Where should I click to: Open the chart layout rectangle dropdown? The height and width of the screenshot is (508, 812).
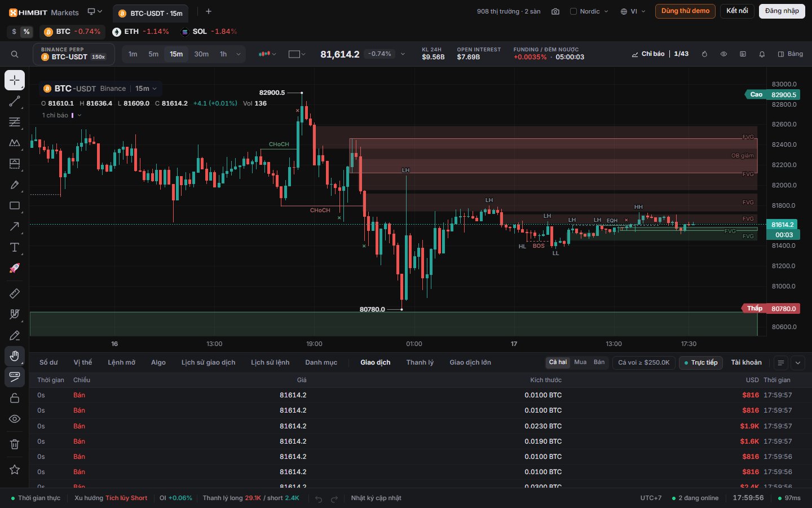coord(297,54)
